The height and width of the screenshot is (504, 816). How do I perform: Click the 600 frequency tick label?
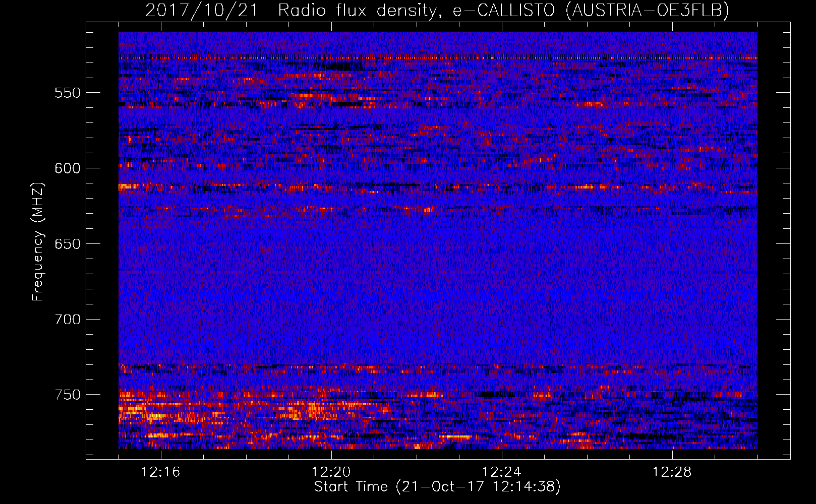coord(68,168)
